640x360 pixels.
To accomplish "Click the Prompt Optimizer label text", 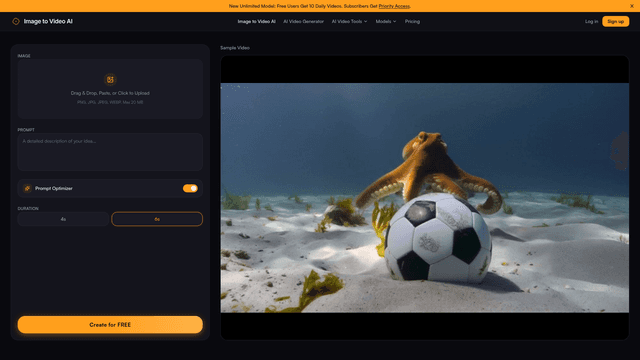I will click(53, 188).
